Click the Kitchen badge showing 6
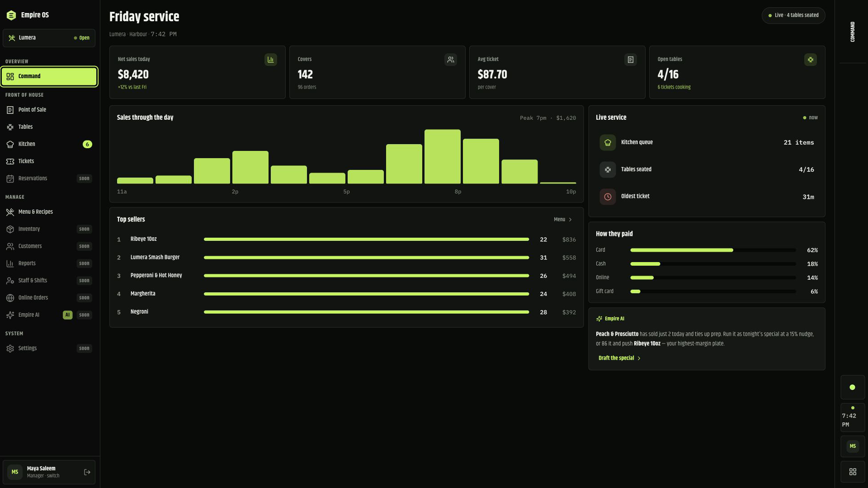Image resolution: width=868 pixels, height=488 pixels. point(87,144)
